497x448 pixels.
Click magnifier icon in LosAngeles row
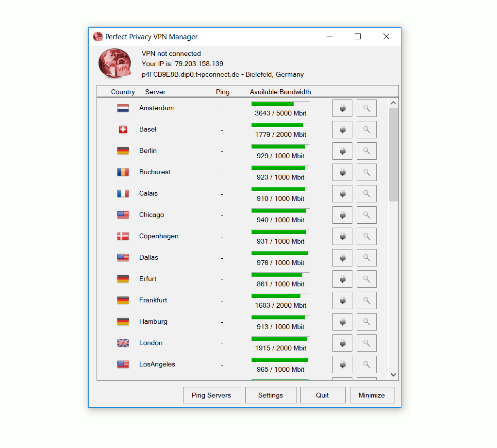(366, 365)
